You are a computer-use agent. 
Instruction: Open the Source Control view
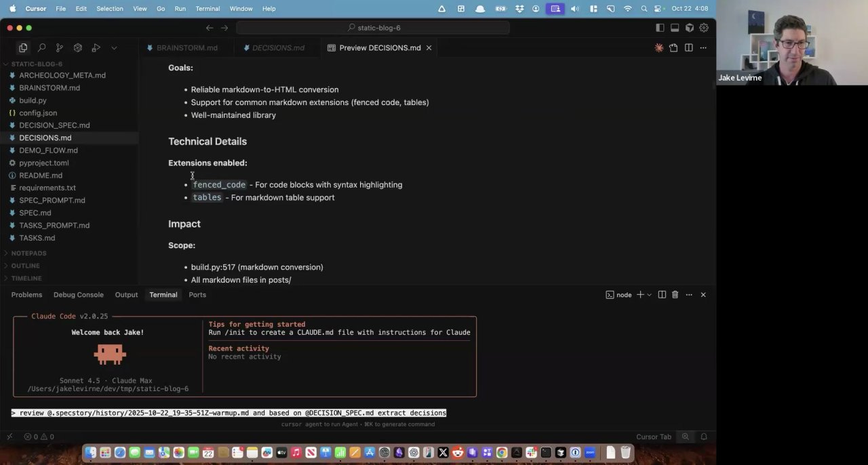coord(60,47)
